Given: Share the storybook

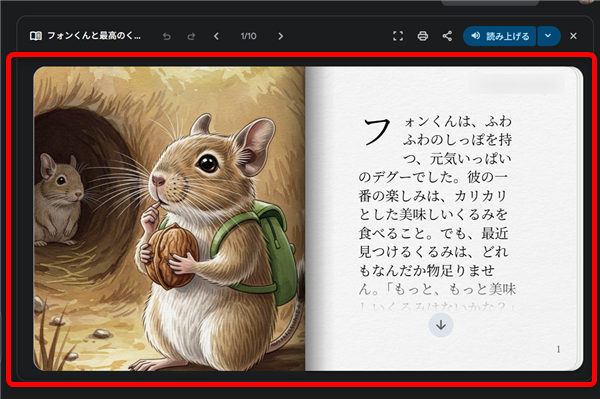Looking at the screenshot, I should 447,36.
